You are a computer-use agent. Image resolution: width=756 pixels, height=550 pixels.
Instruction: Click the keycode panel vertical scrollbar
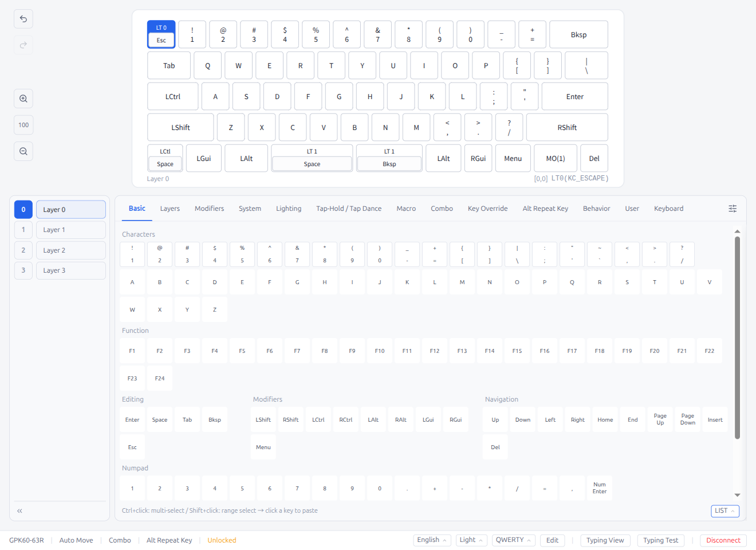[737, 338]
